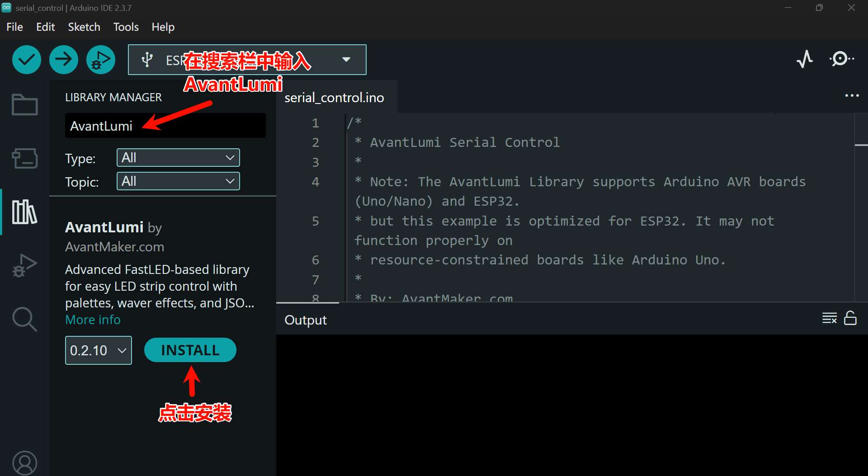Click the Verify checkmark button
The width and height of the screenshot is (868, 476).
point(27,60)
